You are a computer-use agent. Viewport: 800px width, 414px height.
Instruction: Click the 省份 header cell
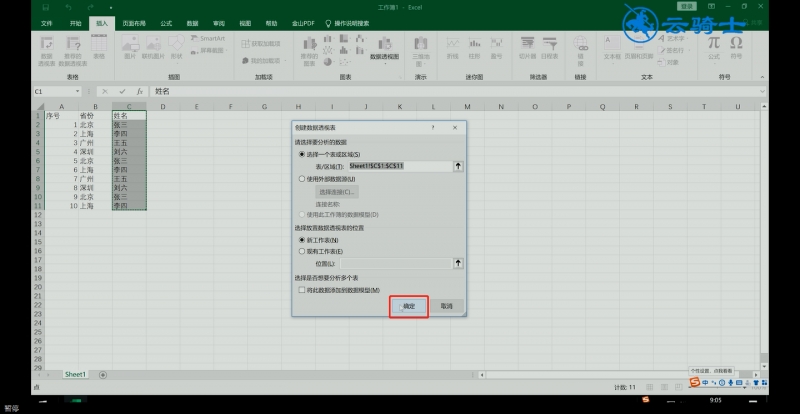click(x=95, y=116)
